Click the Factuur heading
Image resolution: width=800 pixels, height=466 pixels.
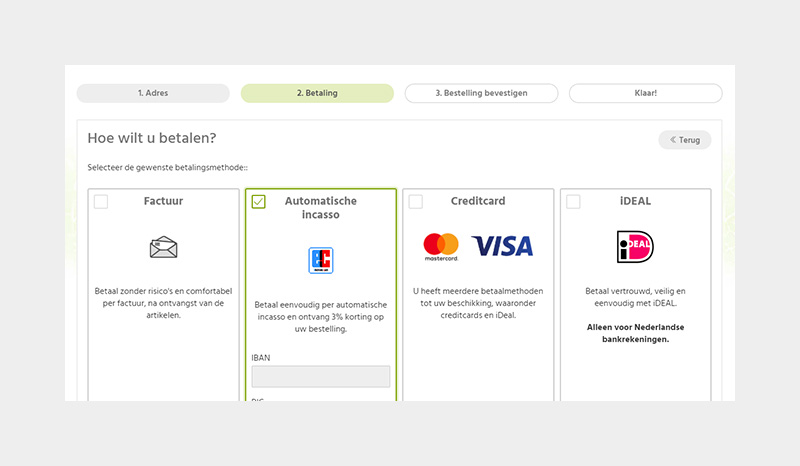163,201
